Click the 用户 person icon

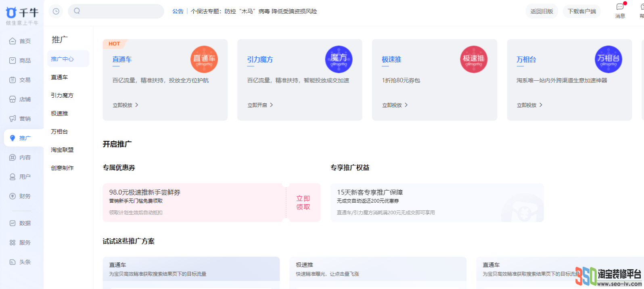(x=13, y=177)
